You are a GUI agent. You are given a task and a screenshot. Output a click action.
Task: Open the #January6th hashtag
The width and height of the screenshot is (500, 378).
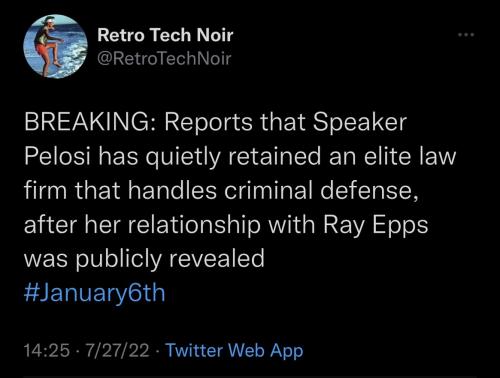[x=95, y=293]
